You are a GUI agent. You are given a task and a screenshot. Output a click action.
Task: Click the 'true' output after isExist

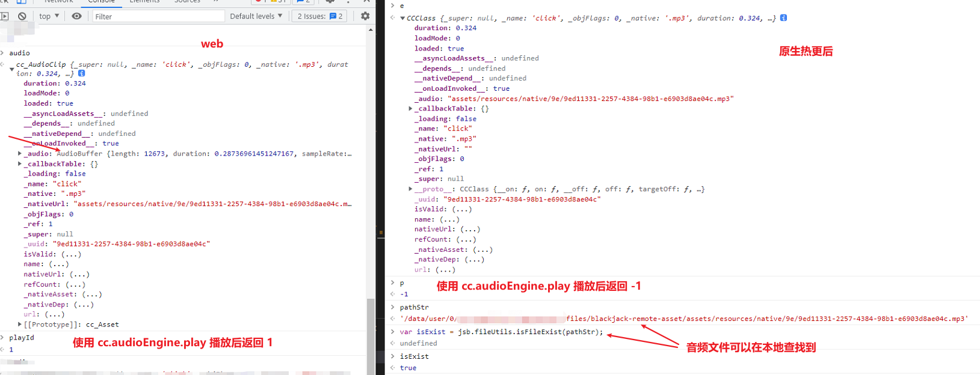point(408,368)
